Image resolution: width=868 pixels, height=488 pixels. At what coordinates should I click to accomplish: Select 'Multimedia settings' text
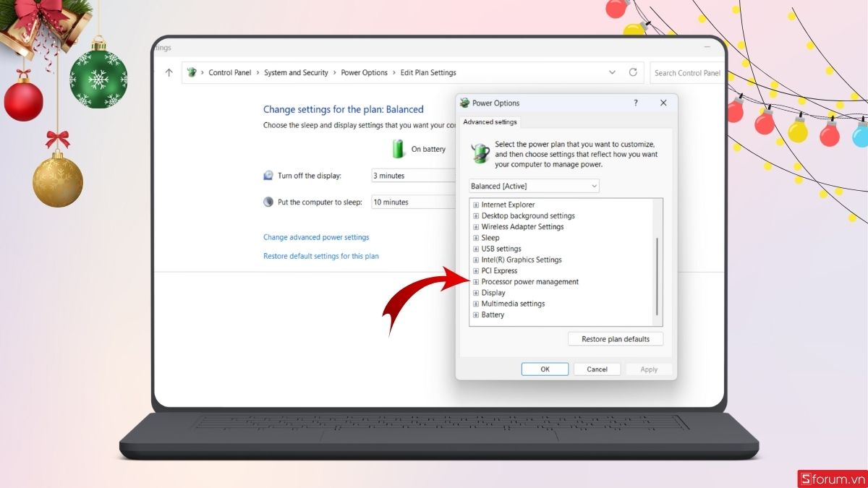(513, 304)
